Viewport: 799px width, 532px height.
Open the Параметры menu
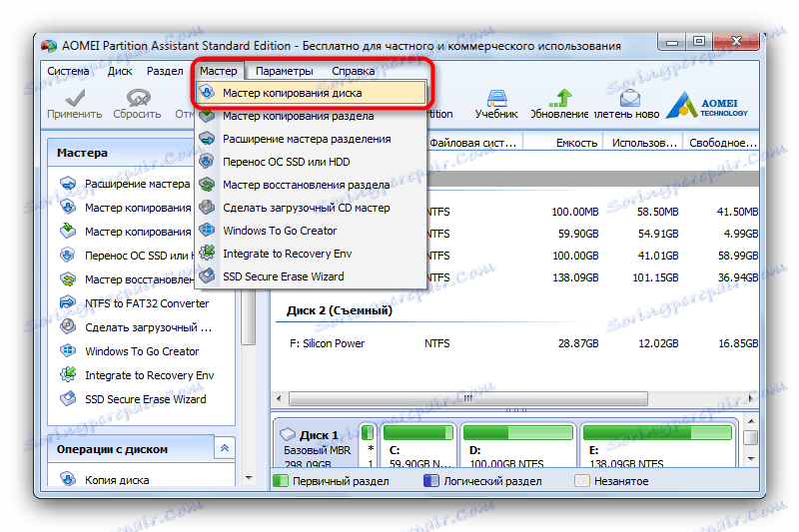click(285, 71)
